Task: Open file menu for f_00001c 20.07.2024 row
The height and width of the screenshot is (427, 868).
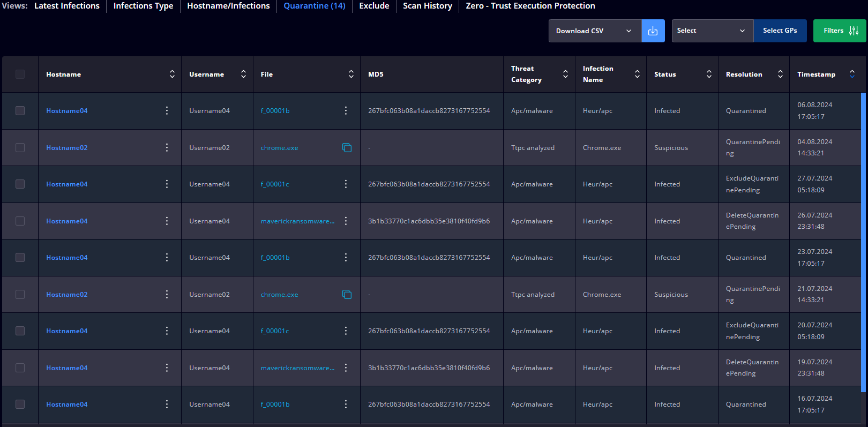Action: [x=346, y=331]
